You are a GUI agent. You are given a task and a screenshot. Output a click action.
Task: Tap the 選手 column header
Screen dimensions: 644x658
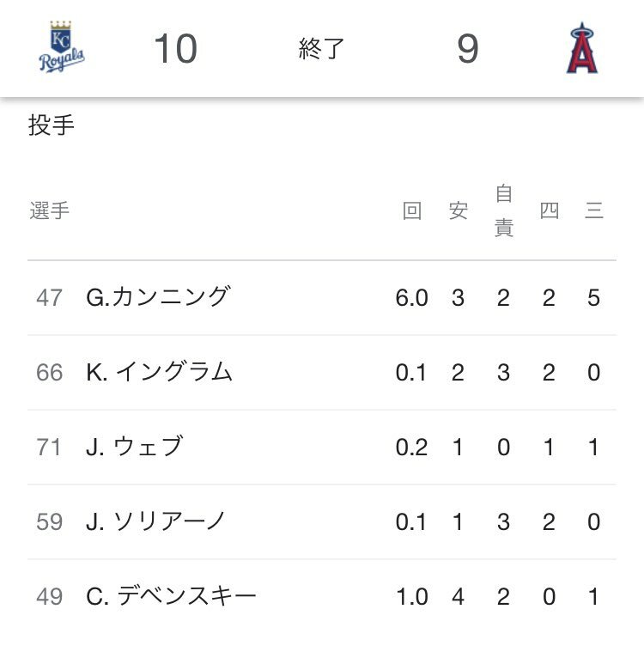(x=50, y=210)
